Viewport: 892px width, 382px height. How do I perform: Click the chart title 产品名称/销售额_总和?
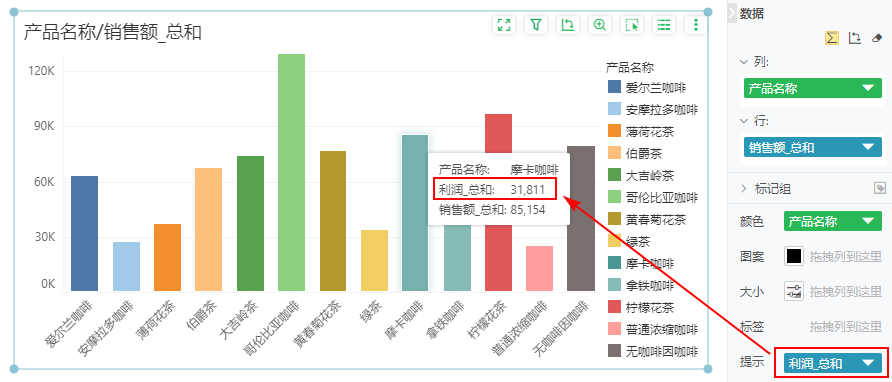point(113,32)
